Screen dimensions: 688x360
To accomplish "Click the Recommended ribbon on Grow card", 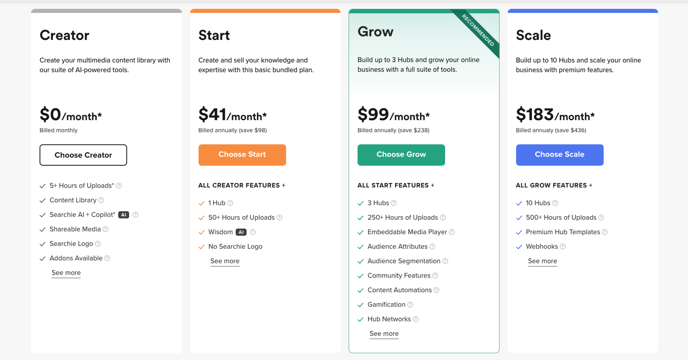I will (x=478, y=31).
